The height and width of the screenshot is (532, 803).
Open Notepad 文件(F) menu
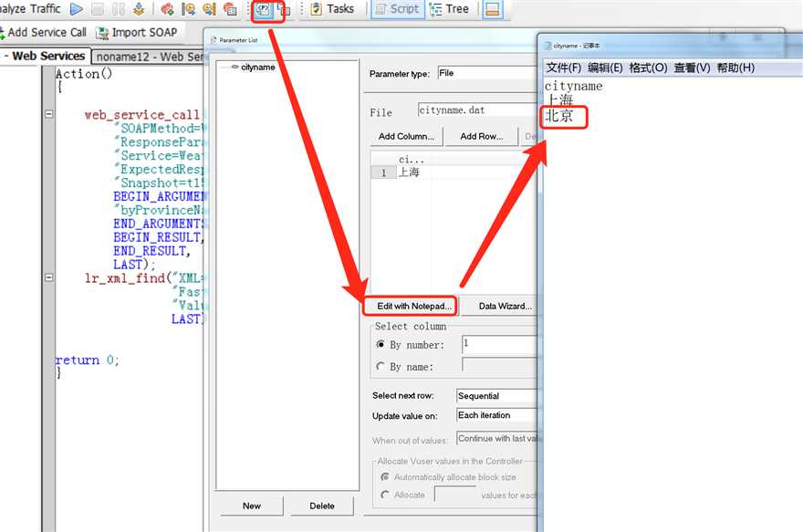pos(563,68)
